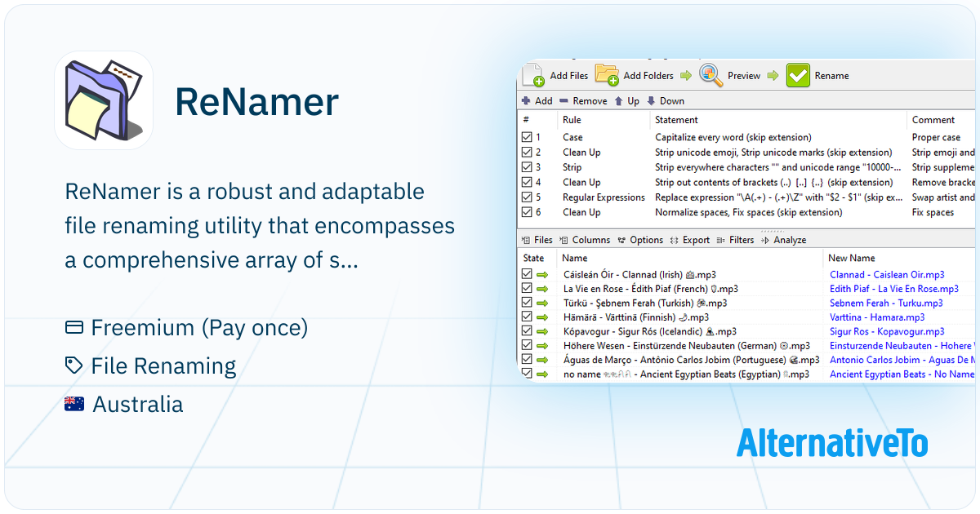Screen dimensions: 980x514
Task: Select 'Strip out contents of brackets' statement
Action: [774, 183]
